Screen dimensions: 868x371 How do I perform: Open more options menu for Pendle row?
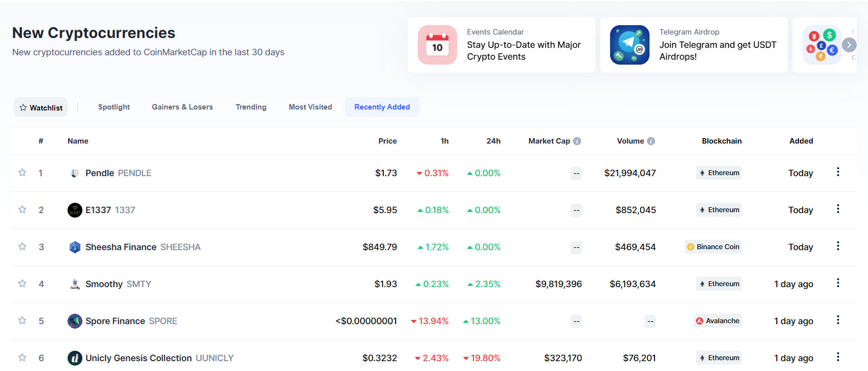pos(838,172)
